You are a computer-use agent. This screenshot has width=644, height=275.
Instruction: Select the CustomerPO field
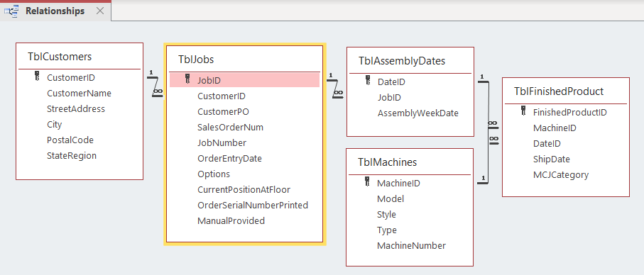click(x=223, y=111)
